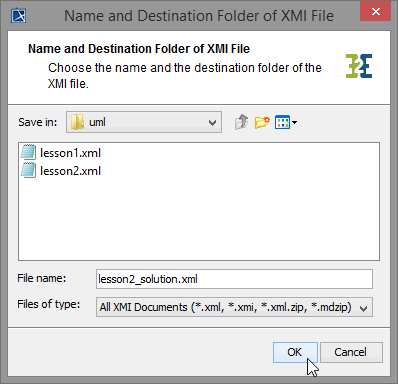The image size is (398, 384).
Task: Click the lesson2.xml file icon
Action: (x=28, y=170)
